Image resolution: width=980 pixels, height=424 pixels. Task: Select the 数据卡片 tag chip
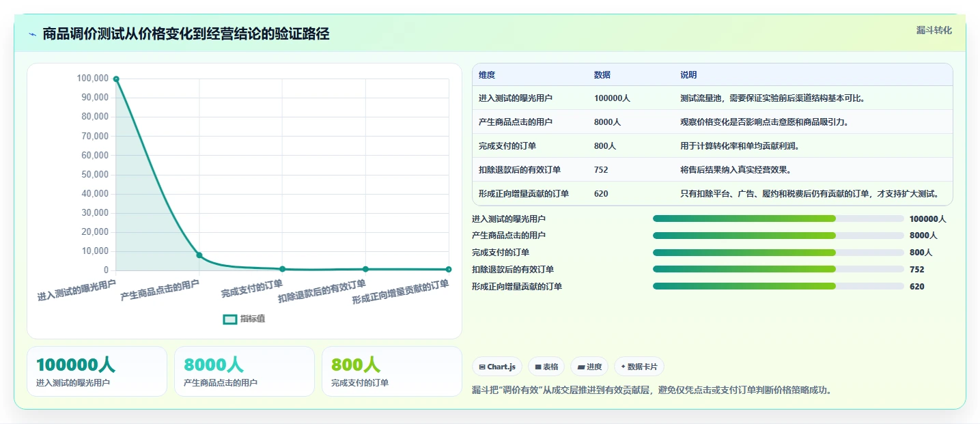click(639, 367)
